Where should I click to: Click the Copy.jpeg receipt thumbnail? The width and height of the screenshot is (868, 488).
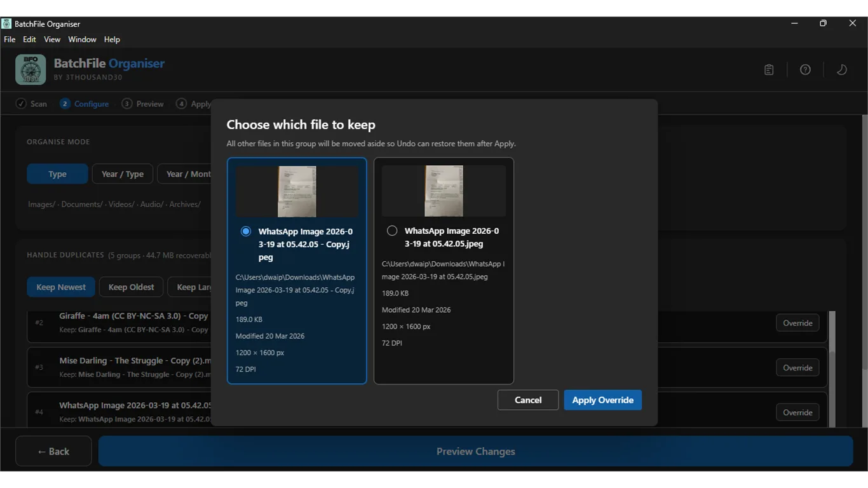tap(297, 191)
